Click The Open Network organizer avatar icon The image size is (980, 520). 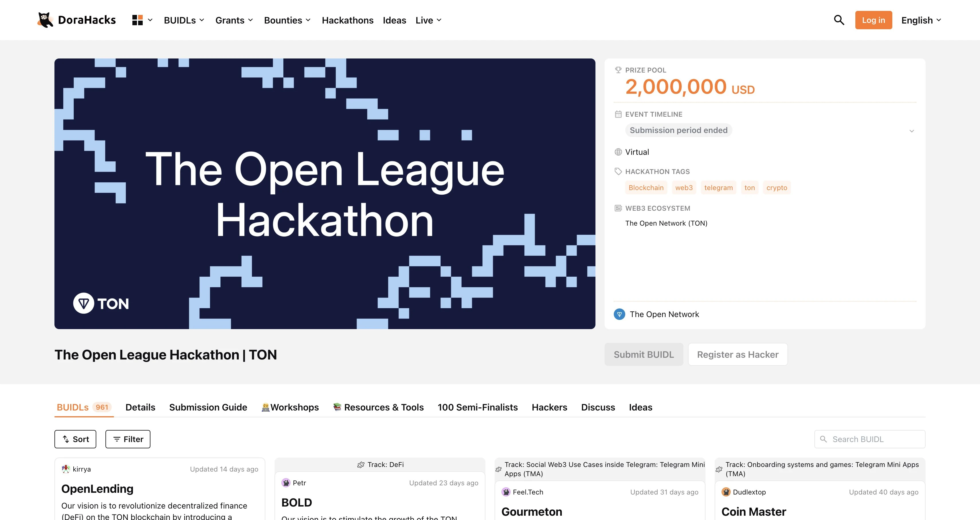click(619, 314)
